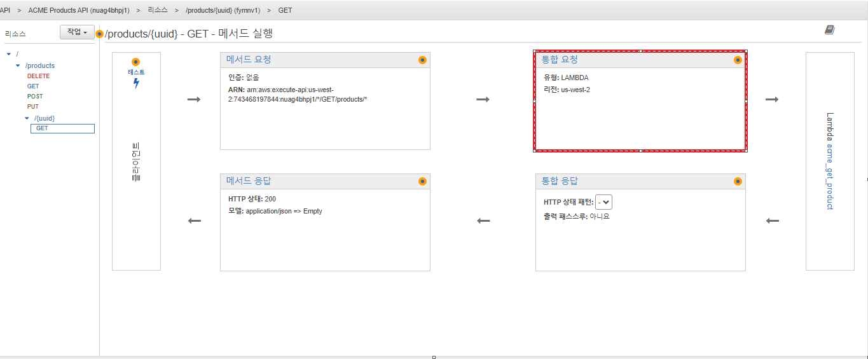The image size is (868, 359).
Task: Select DELETE method under /products
Action: [38, 76]
